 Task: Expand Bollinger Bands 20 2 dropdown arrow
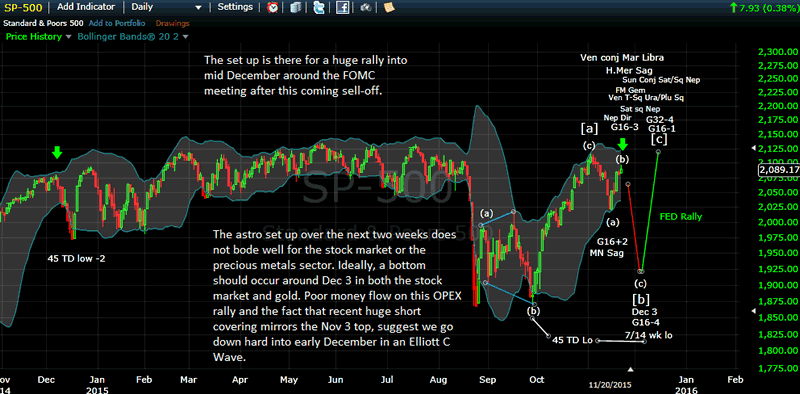185,37
